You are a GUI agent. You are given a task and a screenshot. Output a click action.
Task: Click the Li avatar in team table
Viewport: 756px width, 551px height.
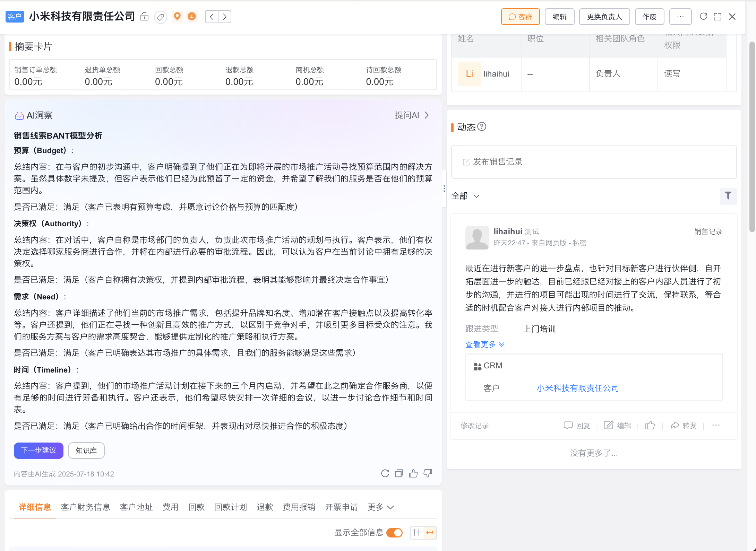[469, 74]
